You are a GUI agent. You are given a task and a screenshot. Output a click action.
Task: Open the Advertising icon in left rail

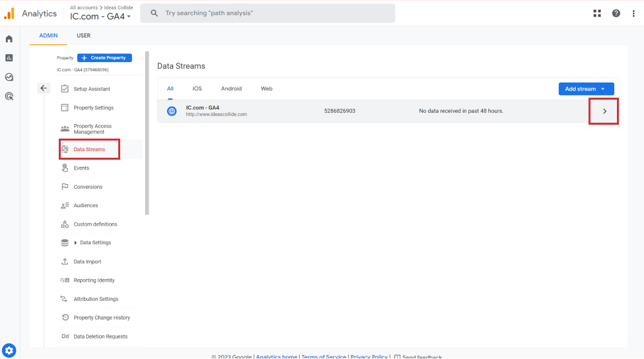9,96
